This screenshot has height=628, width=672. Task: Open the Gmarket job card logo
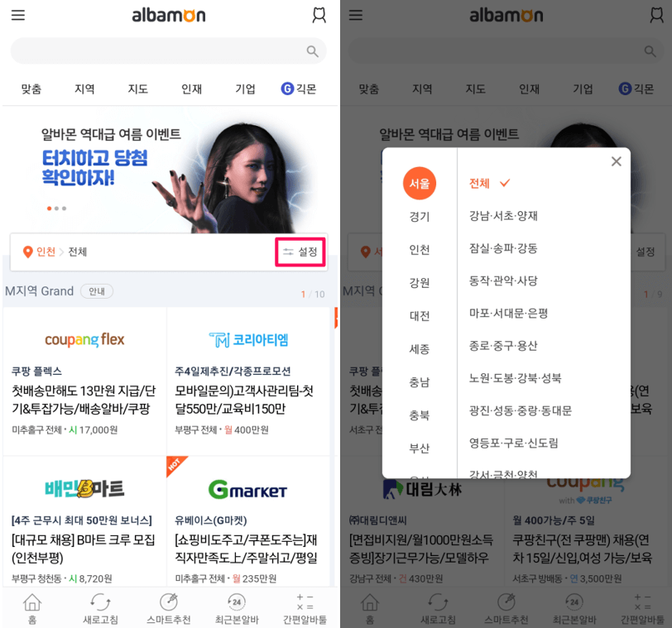point(247,490)
